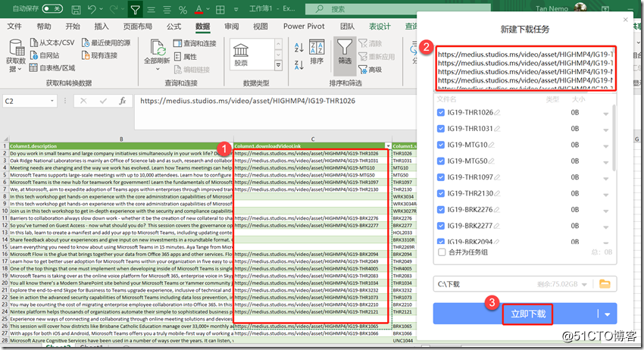Toggle the 自动保存 autosave switch
The width and height of the screenshot is (644, 350).
pyautogui.click(x=52, y=8)
